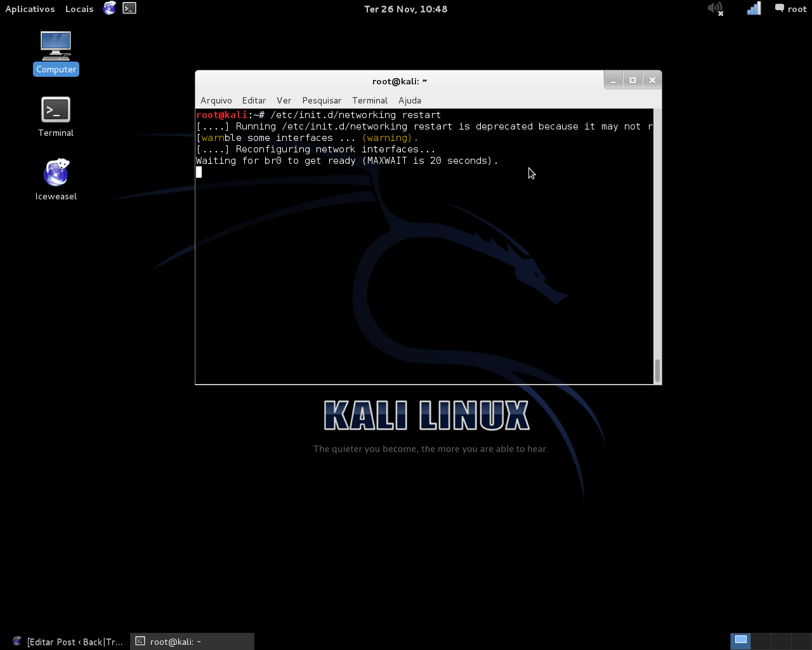Open the Editar menu in terminal
812x650 pixels.
click(254, 100)
